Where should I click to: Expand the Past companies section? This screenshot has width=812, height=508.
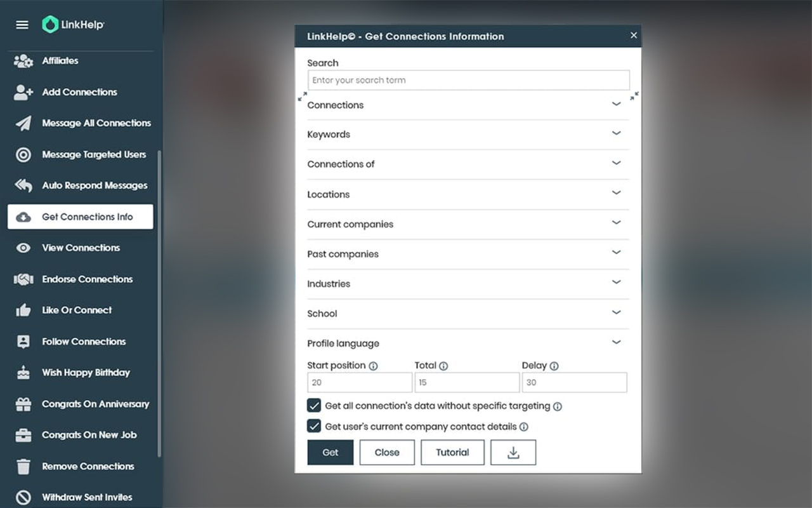point(468,254)
